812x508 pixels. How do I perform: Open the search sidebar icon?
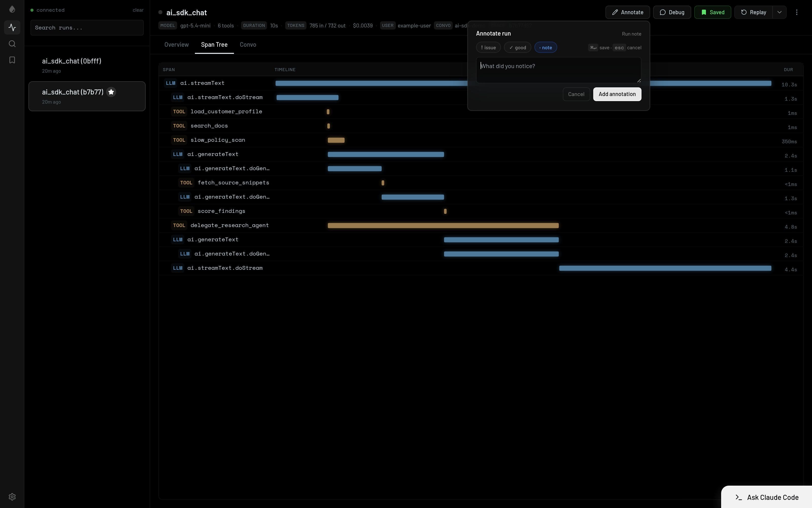click(12, 44)
